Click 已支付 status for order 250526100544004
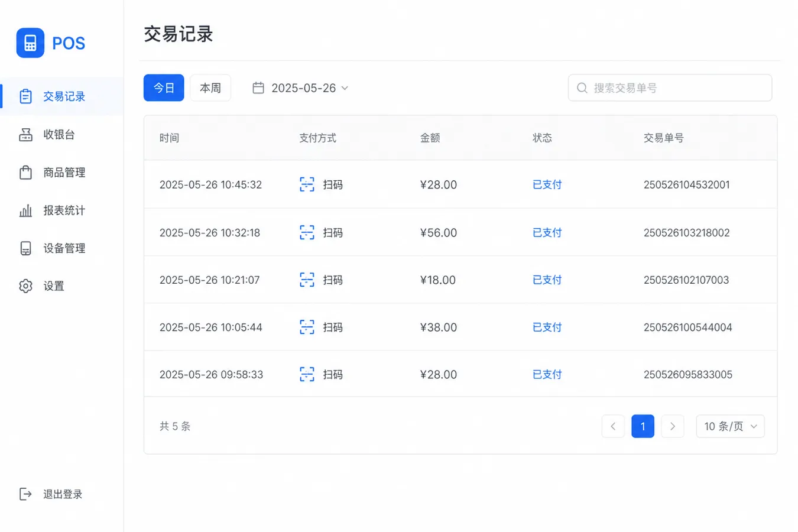 coord(547,327)
